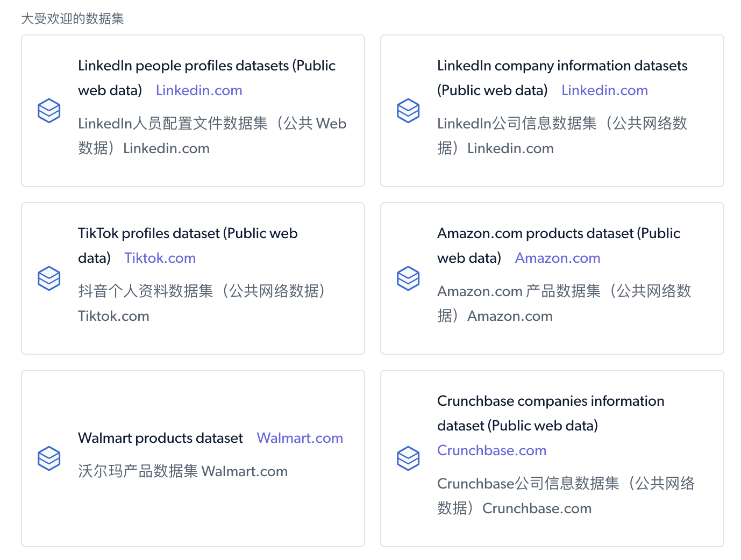Screen dimensions: 741x560
Task: Click the dataset icon for LinkedIn company information
Action: tap(408, 111)
